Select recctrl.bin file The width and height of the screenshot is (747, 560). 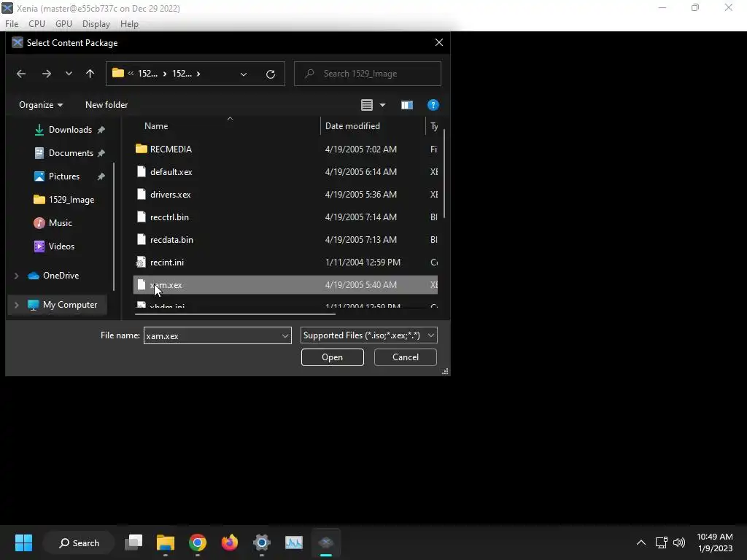pyautogui.click(x=169, y=217)
